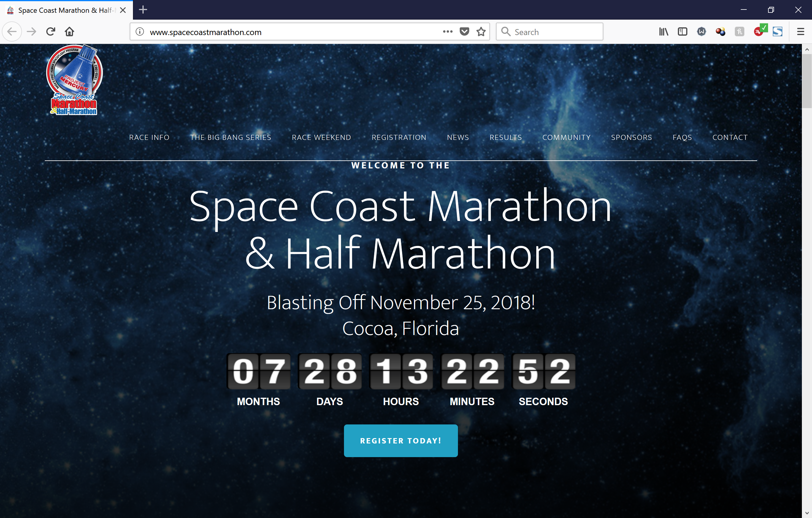Click the red extension icon with green check

point(760,30)
